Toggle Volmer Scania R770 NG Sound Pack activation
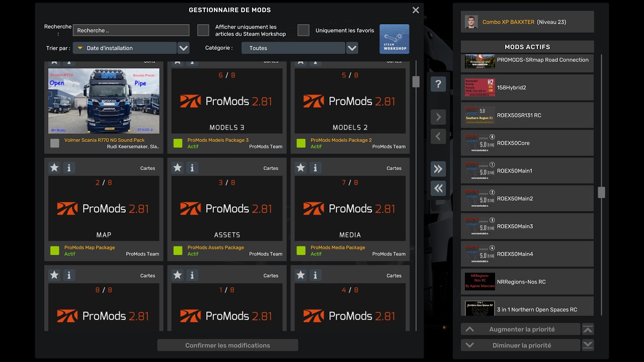This screenshot has width=644, height=362. pyautogui.click(x=55, y=143)
